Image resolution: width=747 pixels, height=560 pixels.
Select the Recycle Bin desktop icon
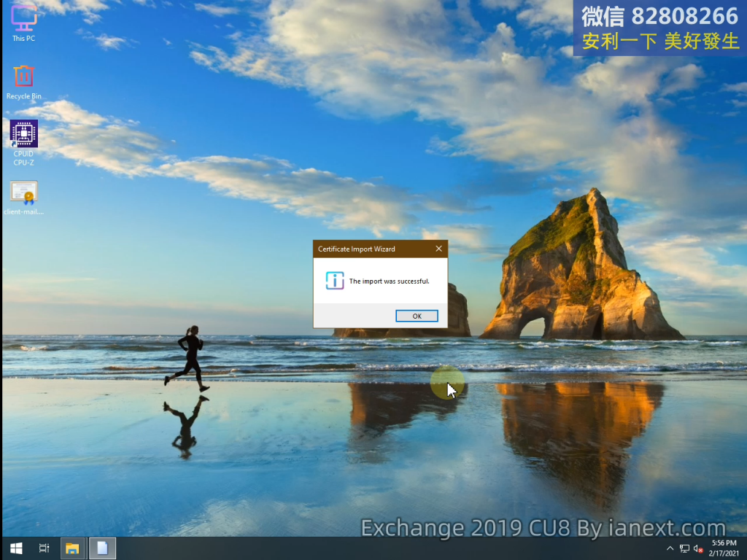pos(23,80)
